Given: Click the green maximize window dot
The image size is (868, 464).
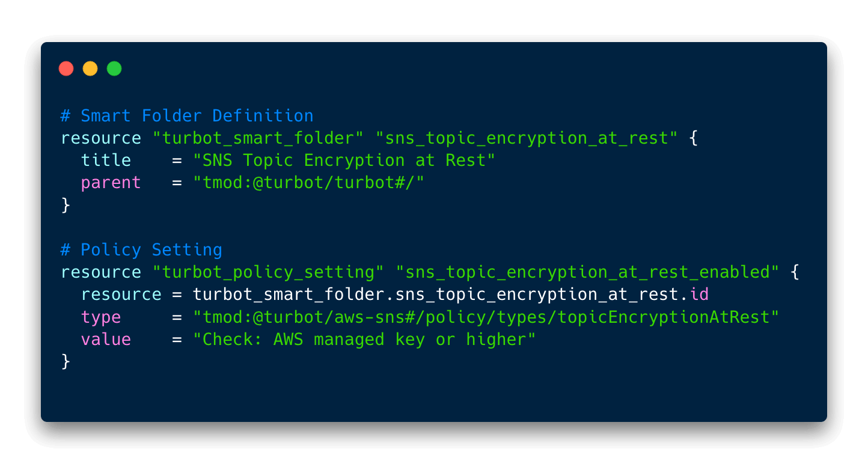Looking at the screenshot, I should [114, 69].
